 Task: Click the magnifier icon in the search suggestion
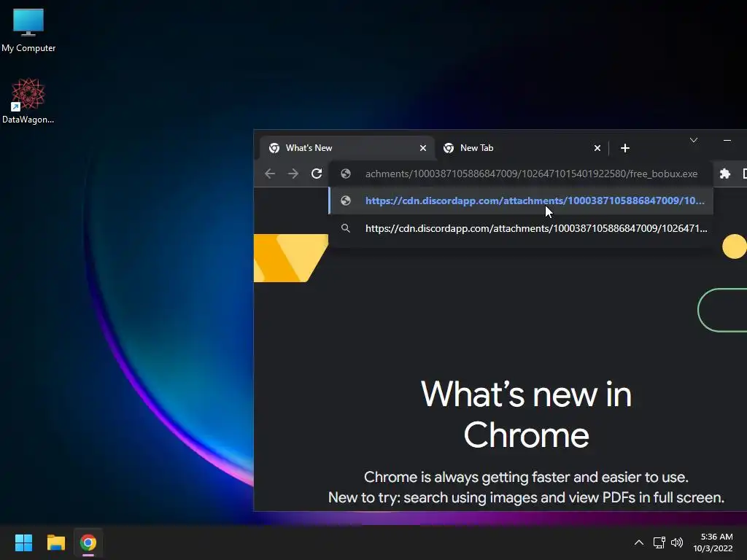[346, 228]
